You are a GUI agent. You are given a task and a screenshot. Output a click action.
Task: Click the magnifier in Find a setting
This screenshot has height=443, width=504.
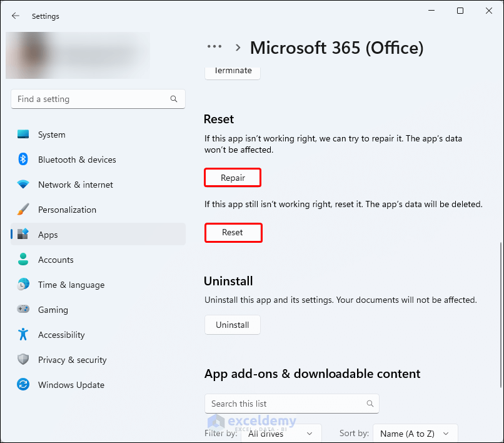(x=174, y=99)
